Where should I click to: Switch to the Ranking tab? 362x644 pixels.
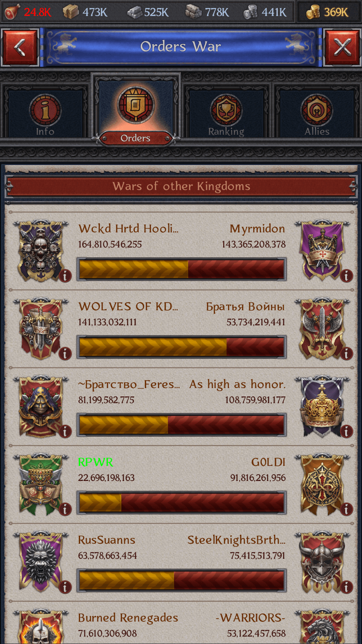pyautogui.click(x=226, y=112)
